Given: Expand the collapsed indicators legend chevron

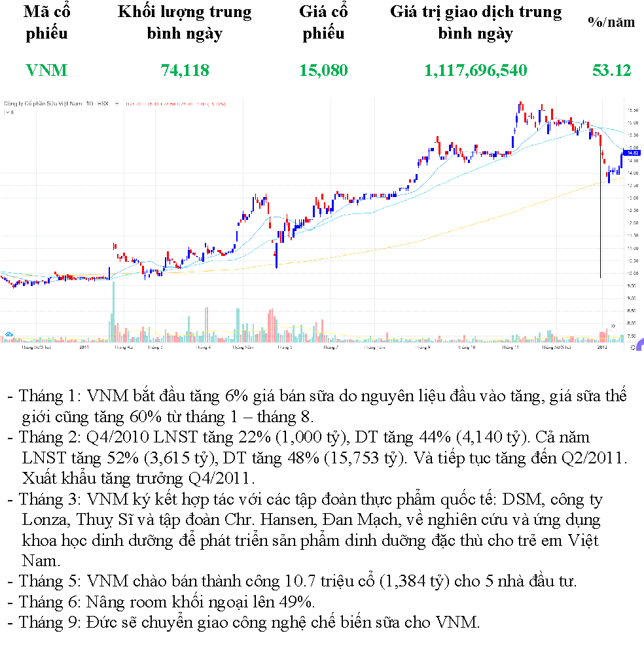Looking at the screenshot, I should 7,113.
